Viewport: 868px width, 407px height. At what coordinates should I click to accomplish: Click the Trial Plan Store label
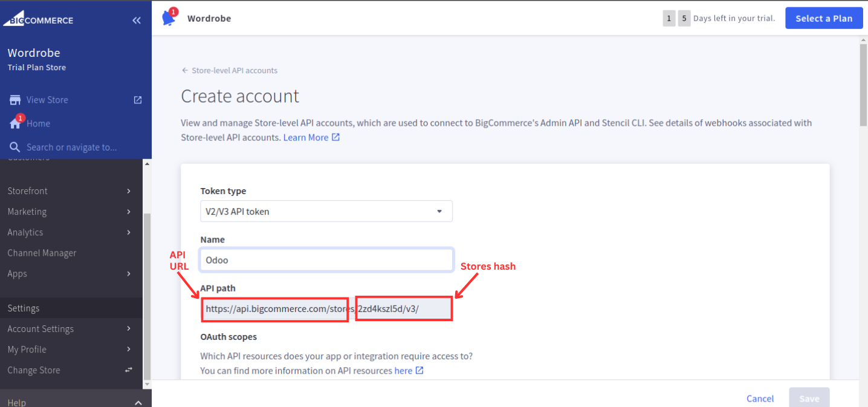pyautogui.click(x=37, y=67)
